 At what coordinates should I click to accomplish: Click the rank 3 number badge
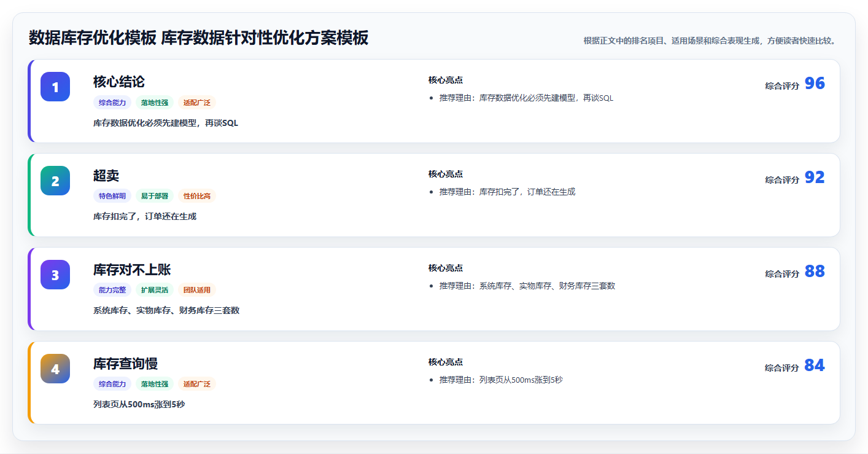pos(55,275)
